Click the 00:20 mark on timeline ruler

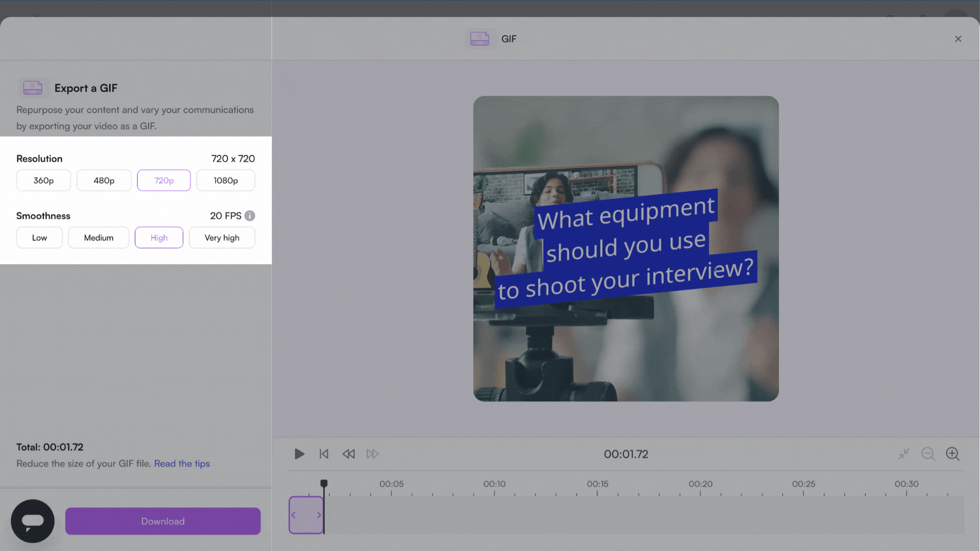pos(700,484)
